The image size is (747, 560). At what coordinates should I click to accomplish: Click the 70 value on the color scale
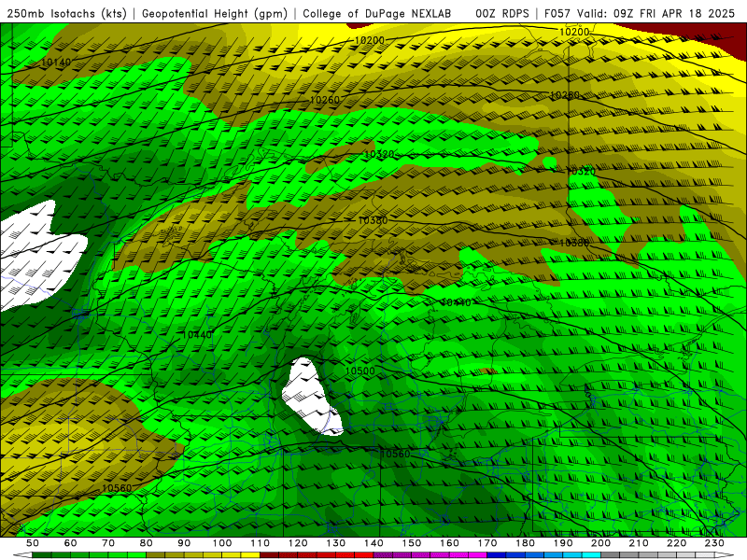point(108,543)
